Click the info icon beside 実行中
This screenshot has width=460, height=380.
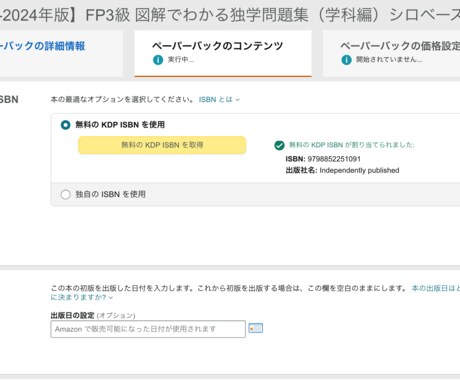pyautogui.click(x=158, y=60)
